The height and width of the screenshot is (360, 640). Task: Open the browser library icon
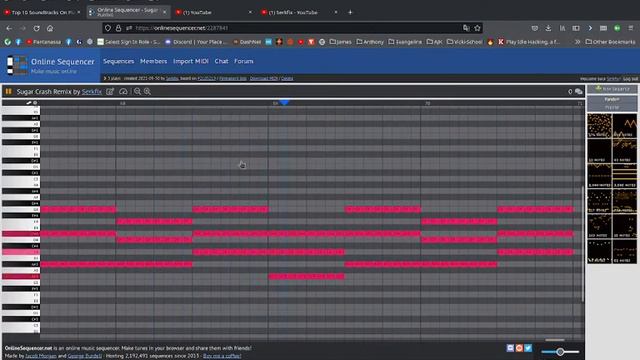[562, 28]
